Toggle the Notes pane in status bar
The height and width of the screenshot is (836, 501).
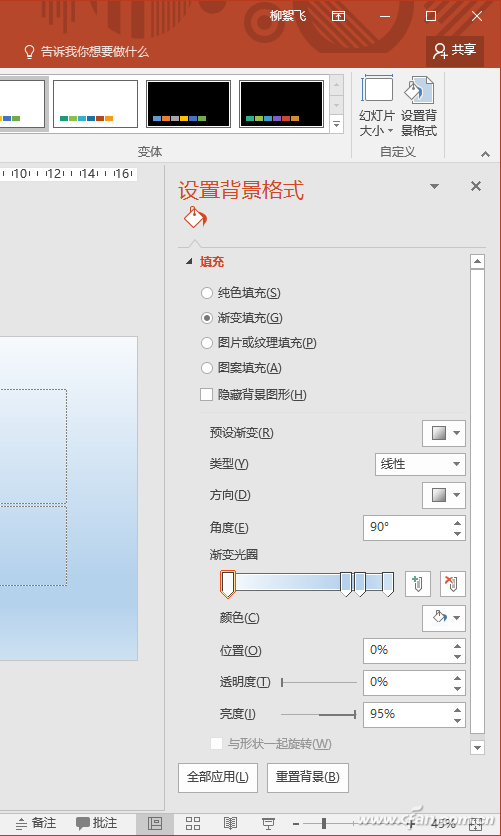point(35,824)
